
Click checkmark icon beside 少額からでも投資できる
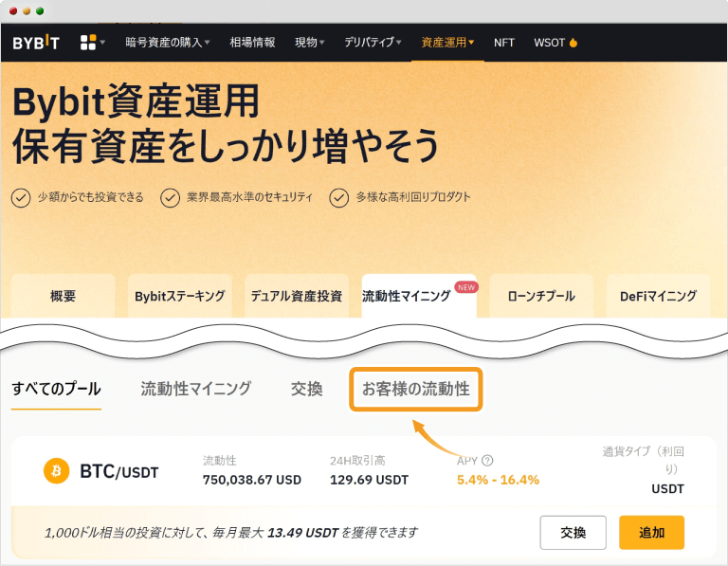[21, 198]
